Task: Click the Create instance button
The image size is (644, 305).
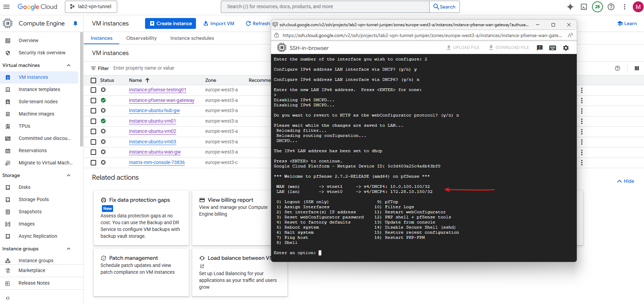Action: pos(171,23)
